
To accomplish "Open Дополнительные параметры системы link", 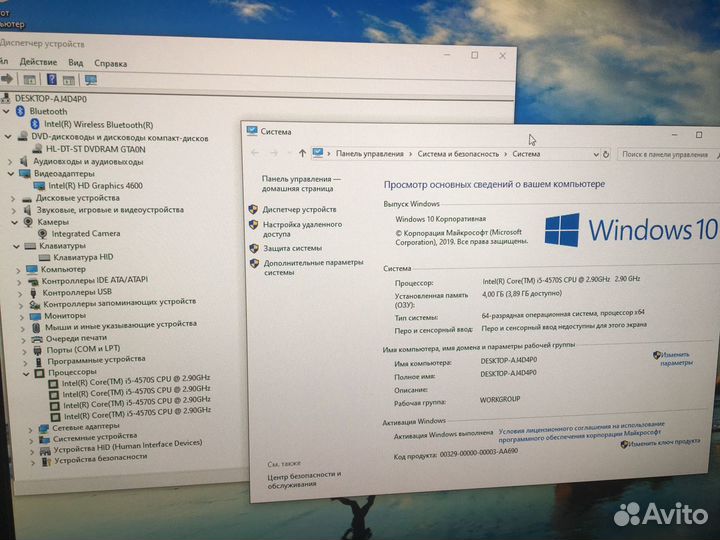I will tap(313, 267).
